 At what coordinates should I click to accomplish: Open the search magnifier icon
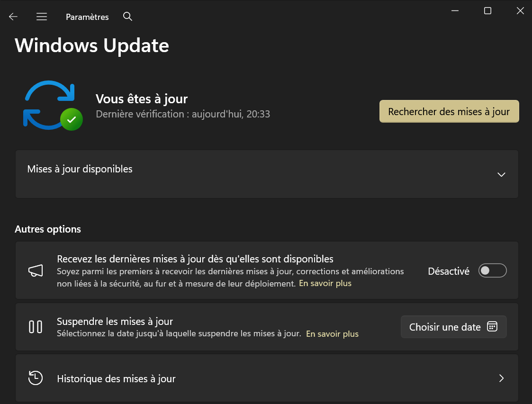[x=127, y=16]
